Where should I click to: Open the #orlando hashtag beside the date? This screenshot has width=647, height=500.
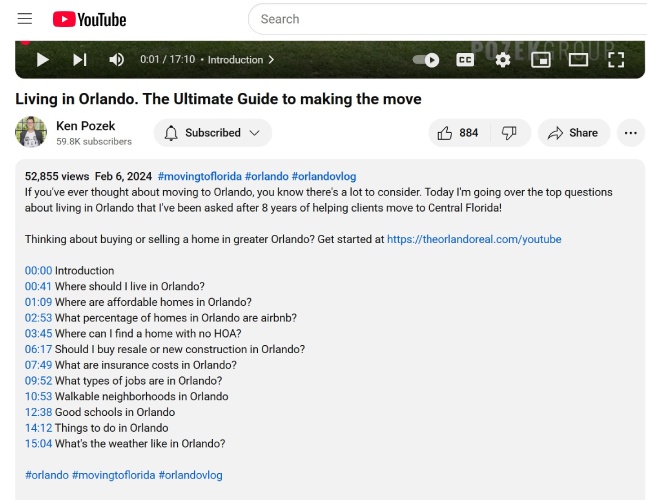(267, 177)
